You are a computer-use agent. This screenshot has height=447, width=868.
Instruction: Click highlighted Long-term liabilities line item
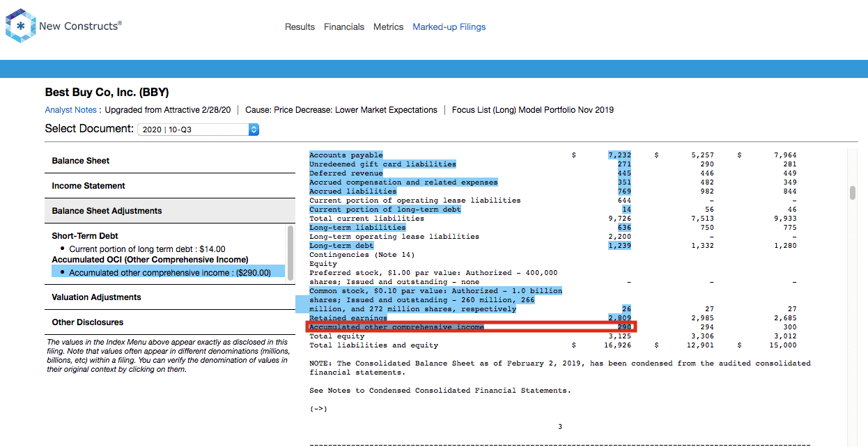pyautogui.click(x=357, y=228)
